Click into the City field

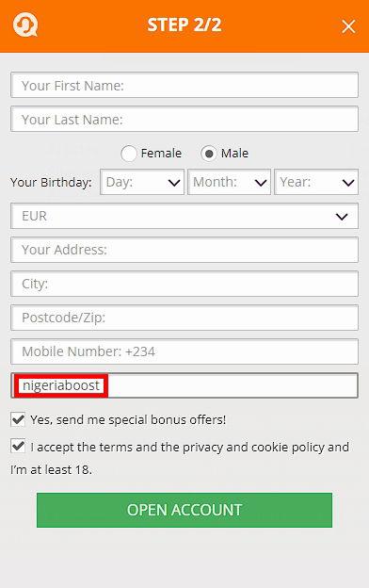tap(184, 284)
